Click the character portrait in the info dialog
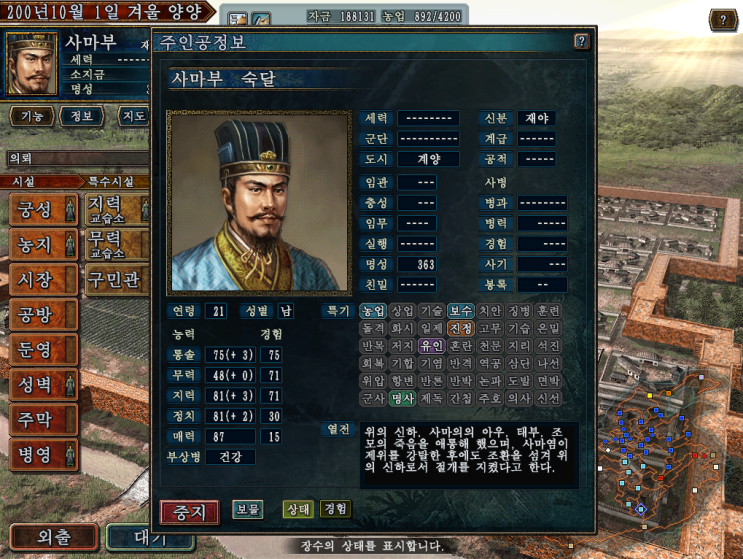 click(259, 203)
